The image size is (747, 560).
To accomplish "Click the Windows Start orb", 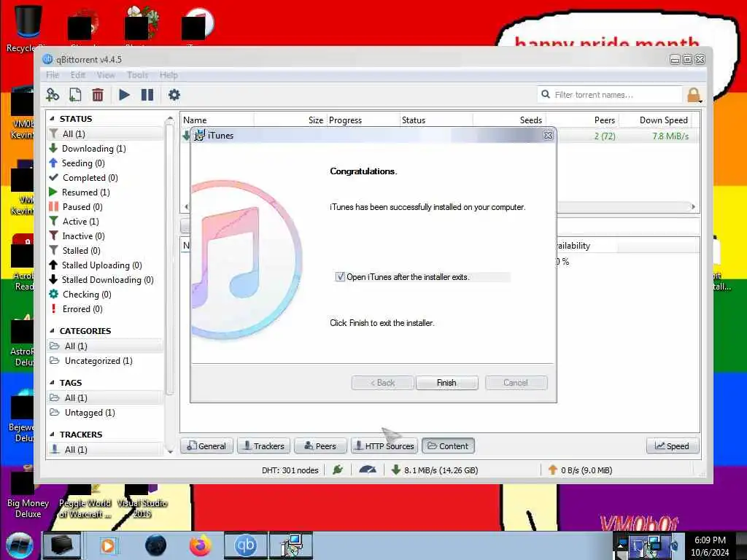I will point(20,545).
